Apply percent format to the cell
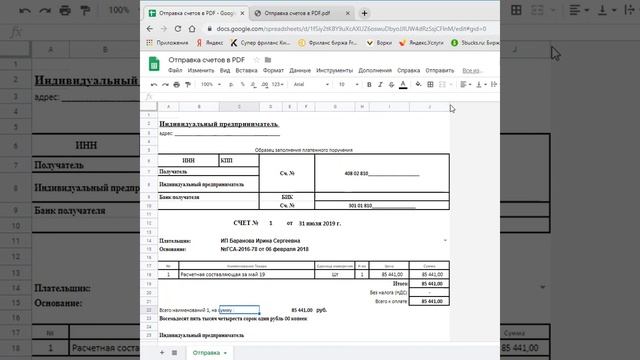Viewport: 640px width, 360px height. [242, 84]
